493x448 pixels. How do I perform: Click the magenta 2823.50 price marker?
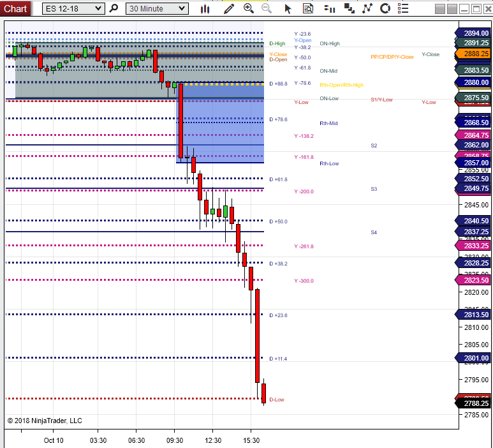click(473, 280)
